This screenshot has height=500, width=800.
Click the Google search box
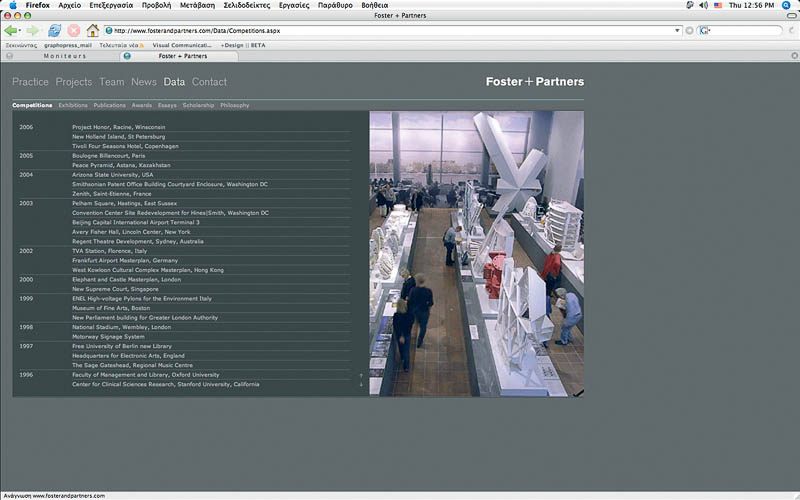pyautogui.click(x=740, y=31)
